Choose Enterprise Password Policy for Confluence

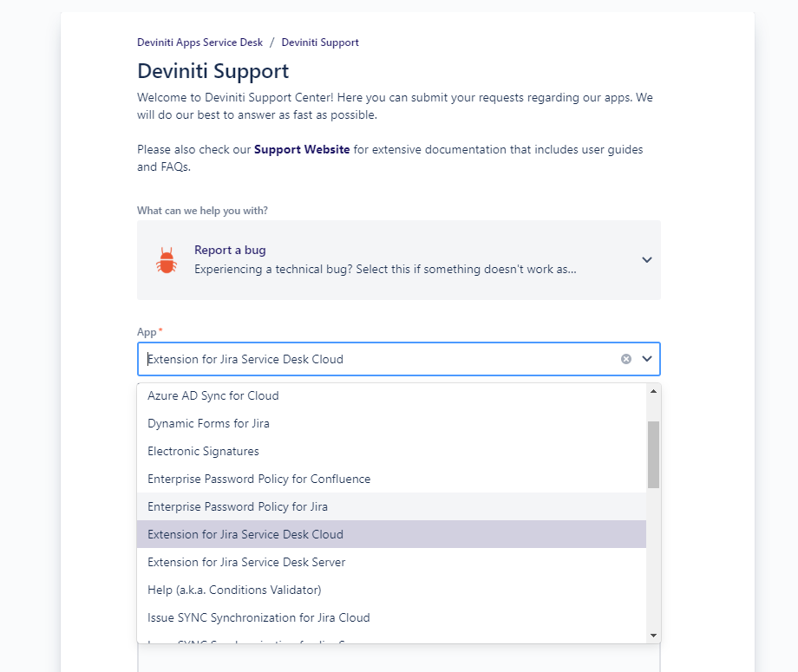click(391, 479)
